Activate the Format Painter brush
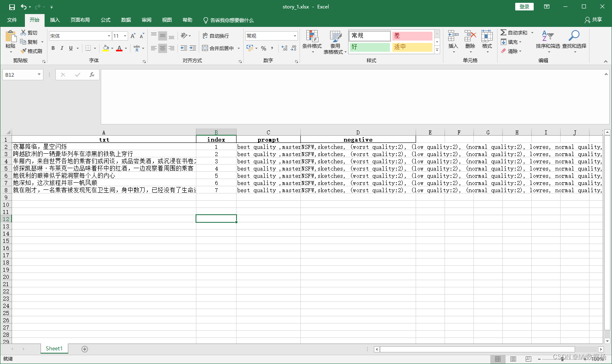612x364 pixels. coord(23,51)
